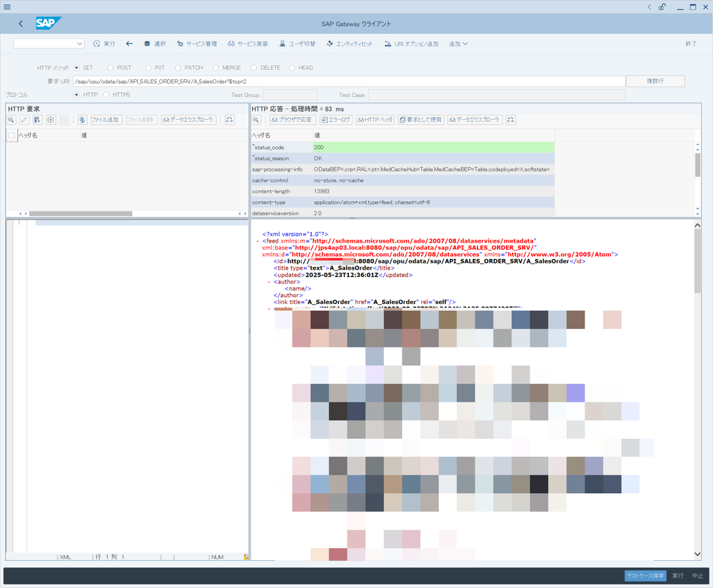The image size is (713, 588).
Task: Open the command field dropdown
Action: pos(80,44)
